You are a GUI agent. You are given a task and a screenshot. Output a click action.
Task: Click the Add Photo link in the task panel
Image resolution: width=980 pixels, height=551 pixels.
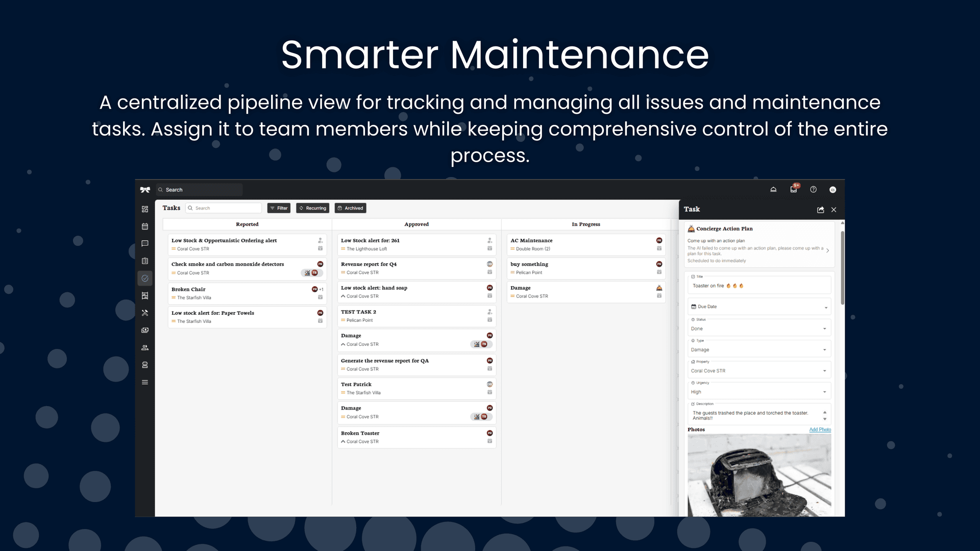click(820, 430)
